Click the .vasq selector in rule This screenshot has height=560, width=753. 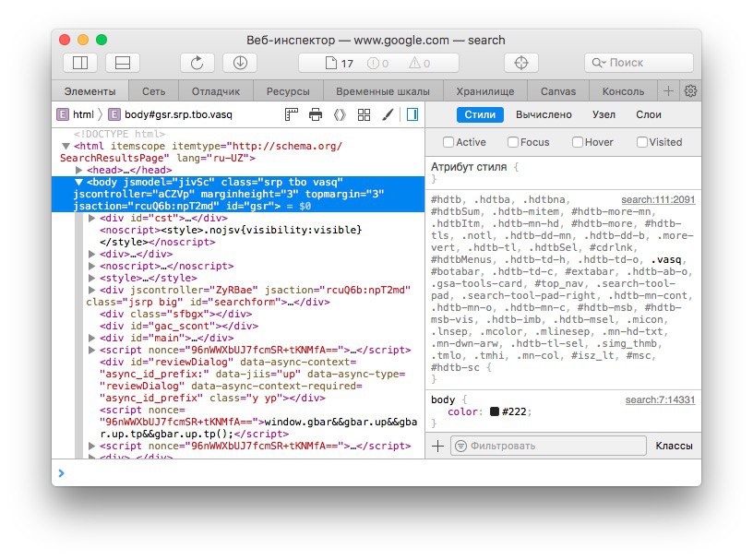click(666, 260)
